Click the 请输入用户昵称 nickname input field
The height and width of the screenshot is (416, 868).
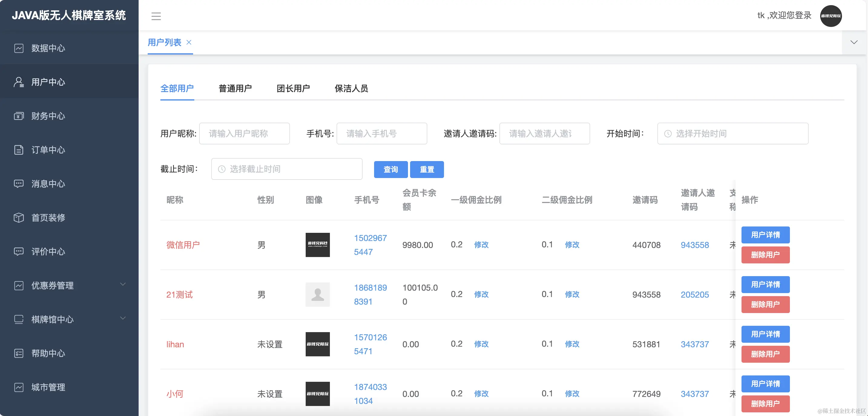(x=244, y=134)
